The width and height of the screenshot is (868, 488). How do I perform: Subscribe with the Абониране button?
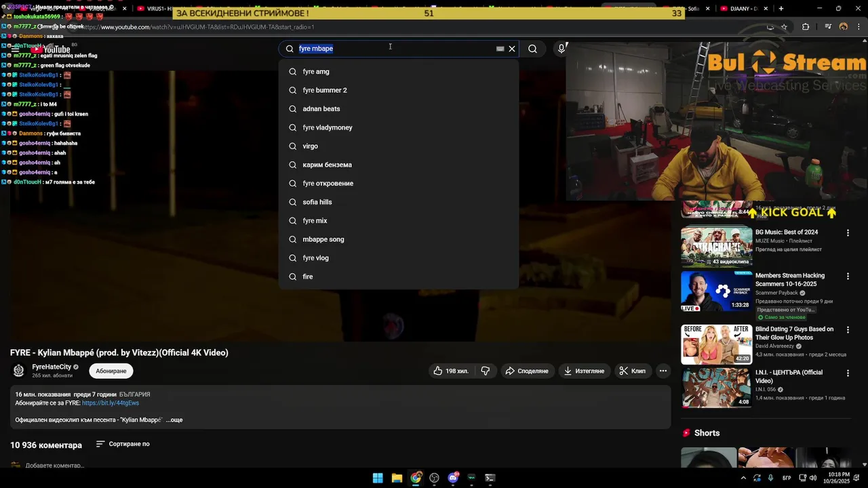click(x=111, y=371)
